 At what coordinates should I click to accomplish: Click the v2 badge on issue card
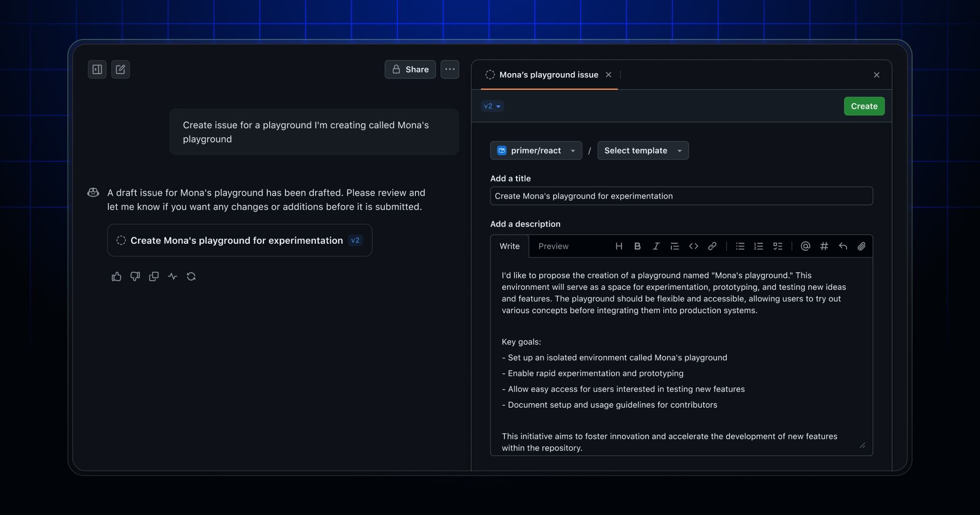coord(355,240)
